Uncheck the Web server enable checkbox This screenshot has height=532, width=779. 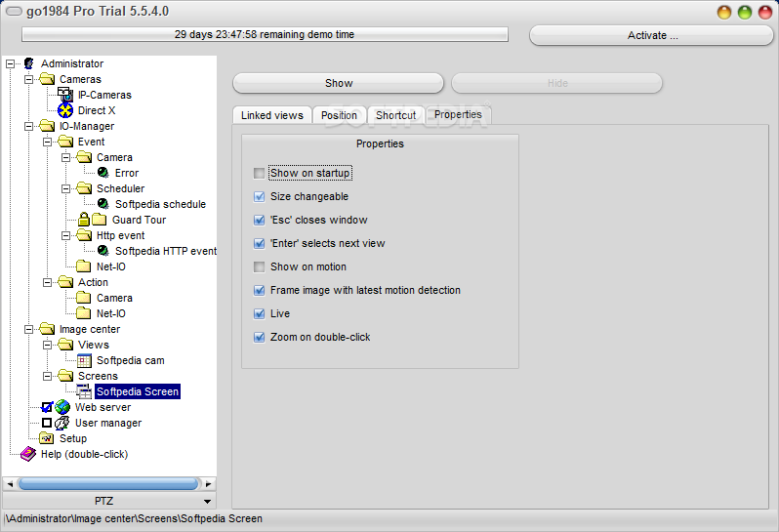pyautogui.click(x=47, y=407)
